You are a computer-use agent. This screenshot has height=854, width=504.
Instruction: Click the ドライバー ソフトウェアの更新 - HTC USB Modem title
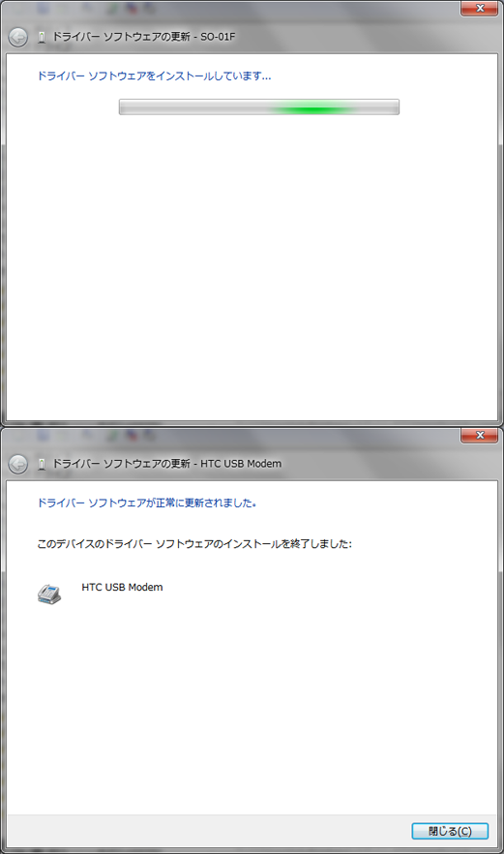point(166,464)
